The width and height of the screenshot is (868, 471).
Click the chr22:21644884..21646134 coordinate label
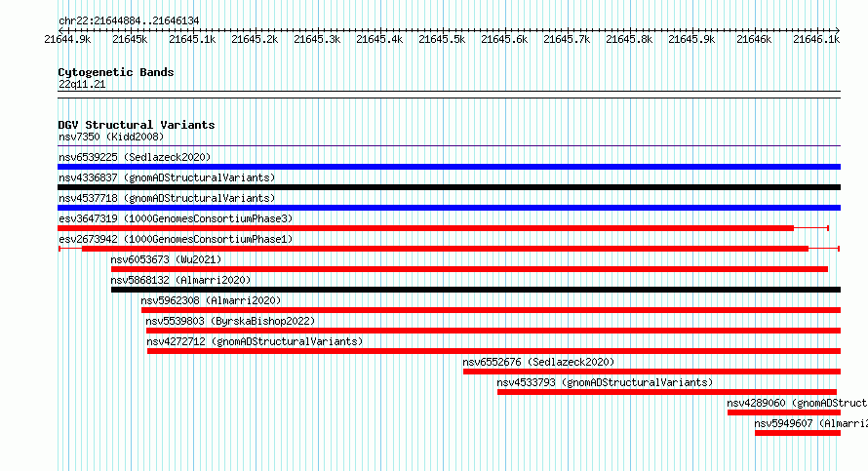pos(129,21)
